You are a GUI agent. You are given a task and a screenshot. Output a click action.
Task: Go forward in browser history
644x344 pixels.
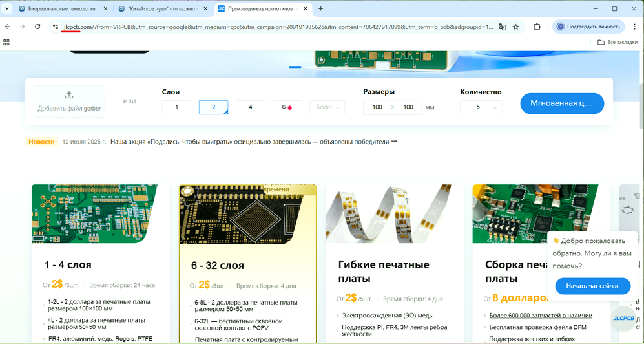23,27
